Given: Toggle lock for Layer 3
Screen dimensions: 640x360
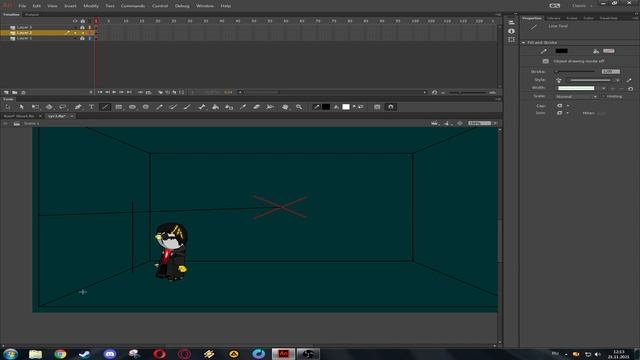Looking at the screenshot, I should pos(82,27).
